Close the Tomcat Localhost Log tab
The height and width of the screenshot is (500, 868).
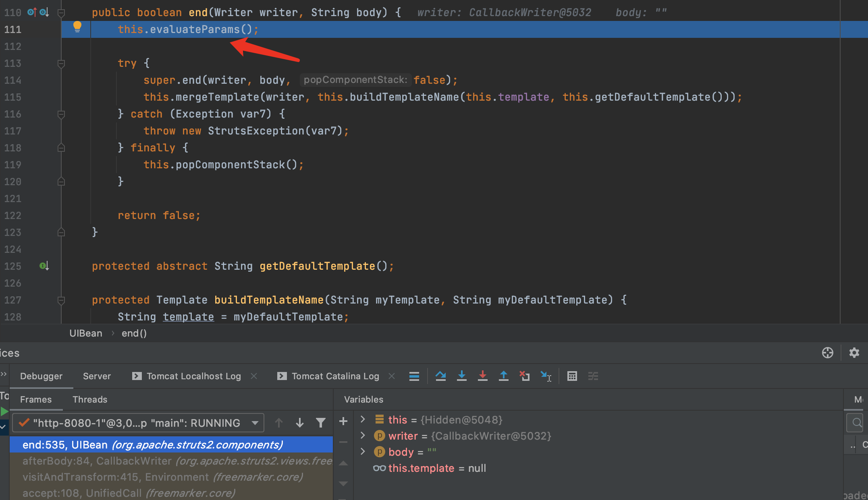254,376
